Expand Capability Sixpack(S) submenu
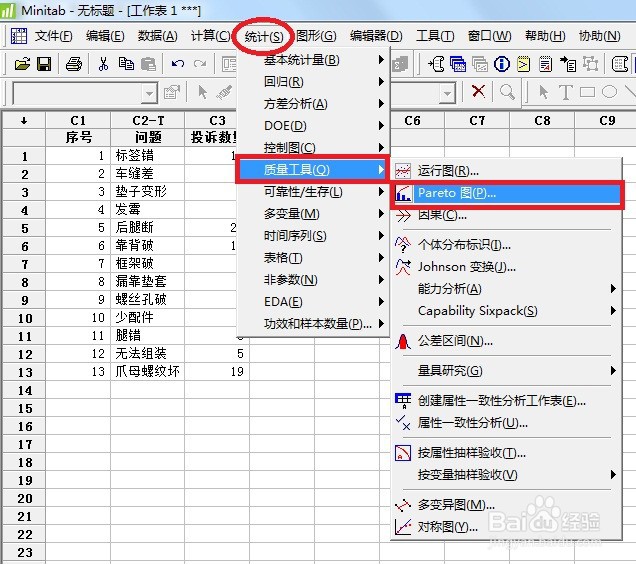636x564 pixels. pyautogui.click(x=506, y=311)
